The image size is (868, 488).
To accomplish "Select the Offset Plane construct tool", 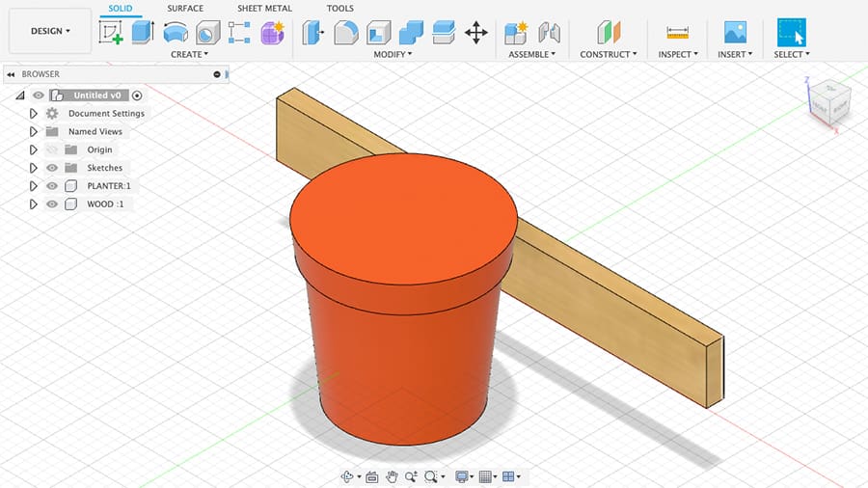I will [x=609, y=32].
